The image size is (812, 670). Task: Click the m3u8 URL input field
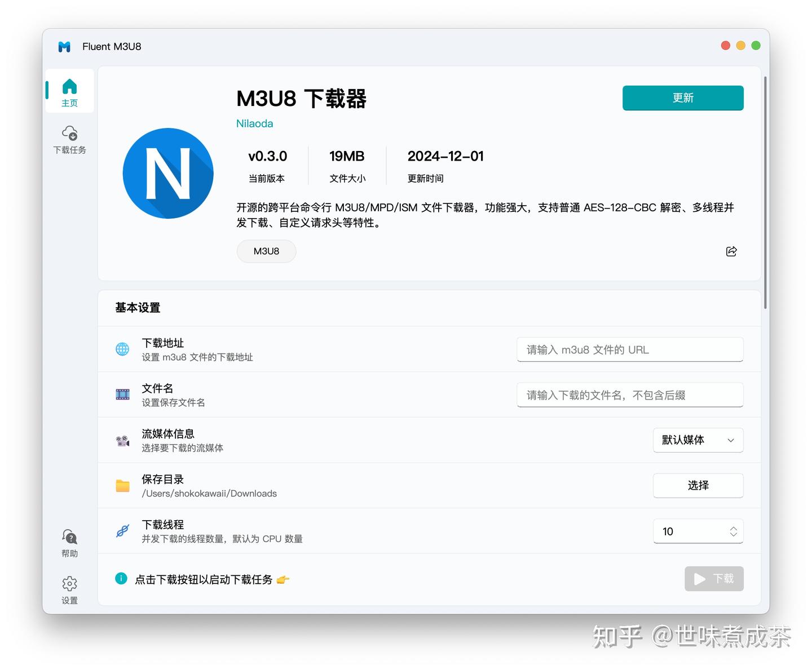629,349
